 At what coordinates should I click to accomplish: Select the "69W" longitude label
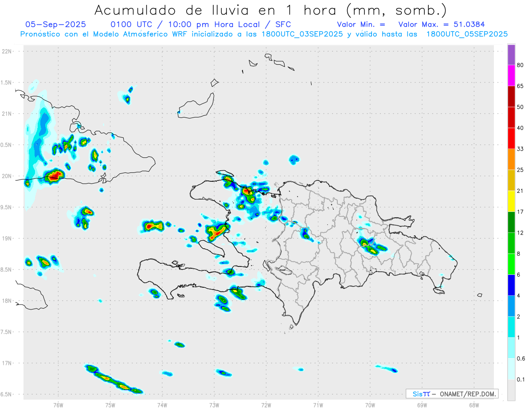click(x=422, y=405)
